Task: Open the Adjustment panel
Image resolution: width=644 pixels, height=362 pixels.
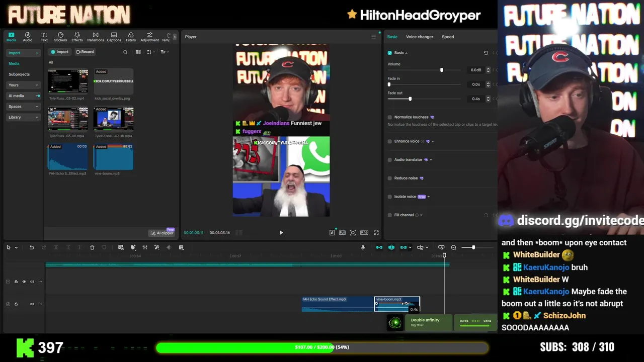Action: 149,37
